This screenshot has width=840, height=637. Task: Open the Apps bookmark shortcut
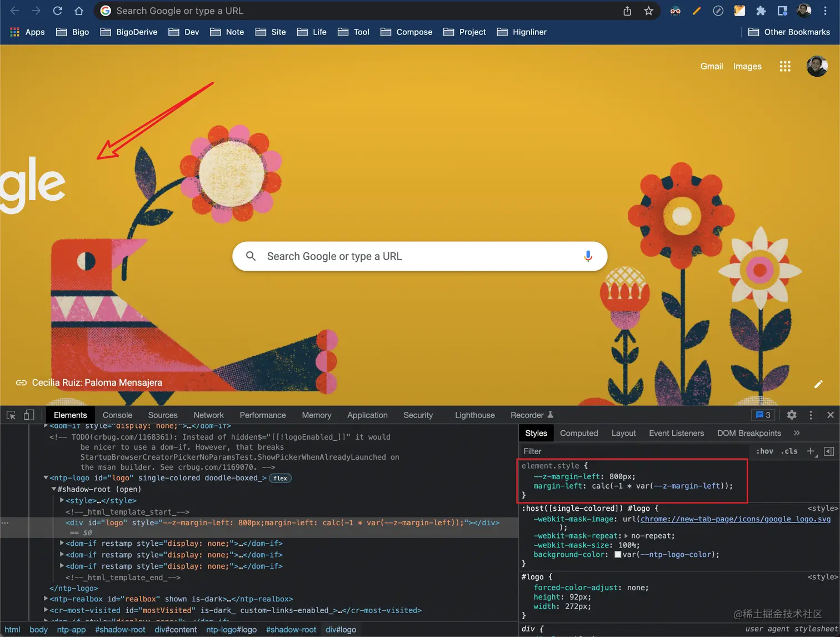click(27, 32)
